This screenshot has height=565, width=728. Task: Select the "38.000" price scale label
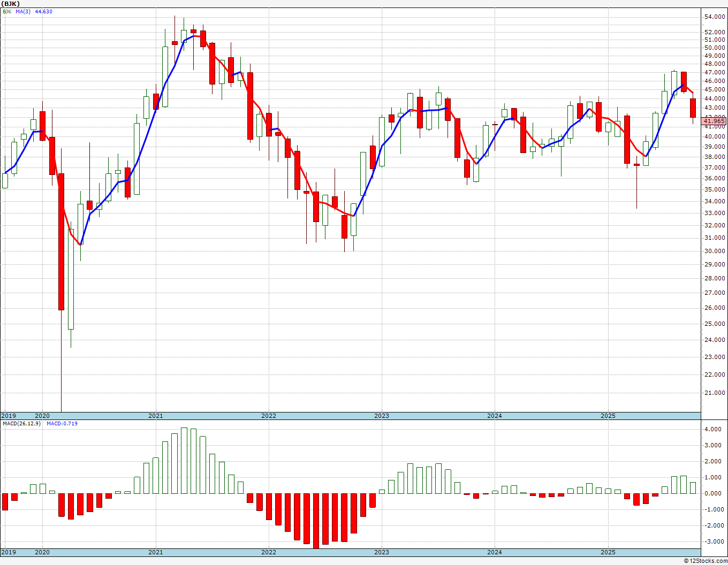click(715, 157)
